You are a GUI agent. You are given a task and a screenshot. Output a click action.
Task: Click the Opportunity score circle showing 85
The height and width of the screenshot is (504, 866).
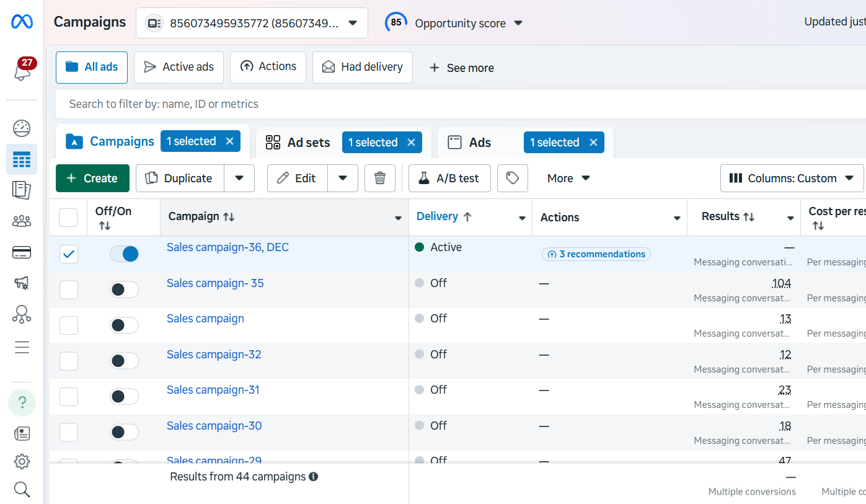coord(395,22)
